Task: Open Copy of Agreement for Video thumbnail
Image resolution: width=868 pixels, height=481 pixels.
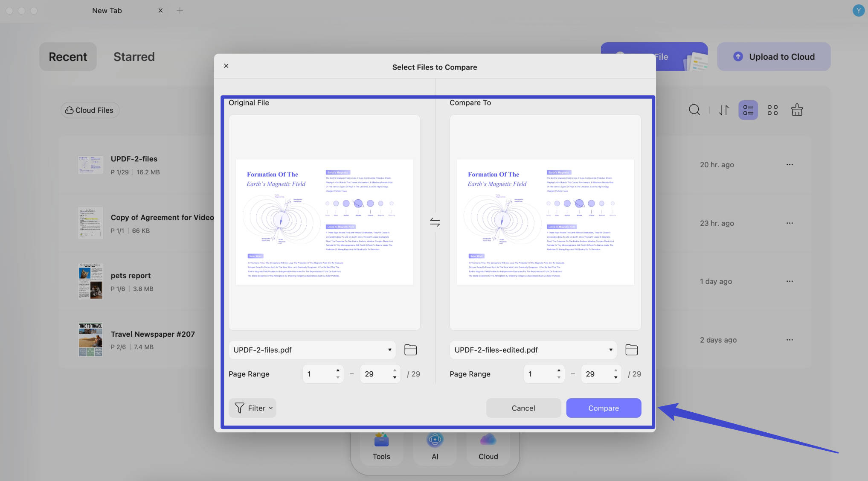Action: point(90,223)
